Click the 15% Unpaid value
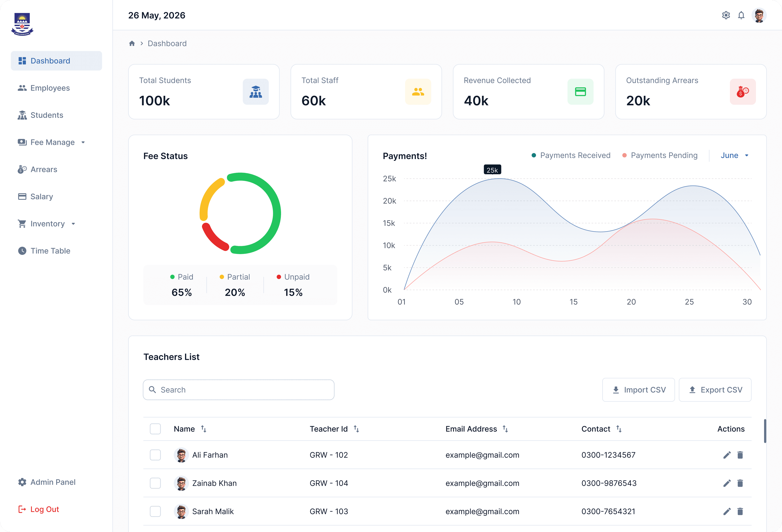The width and height of the screenshot is (782, 532). tap(293, 292)
